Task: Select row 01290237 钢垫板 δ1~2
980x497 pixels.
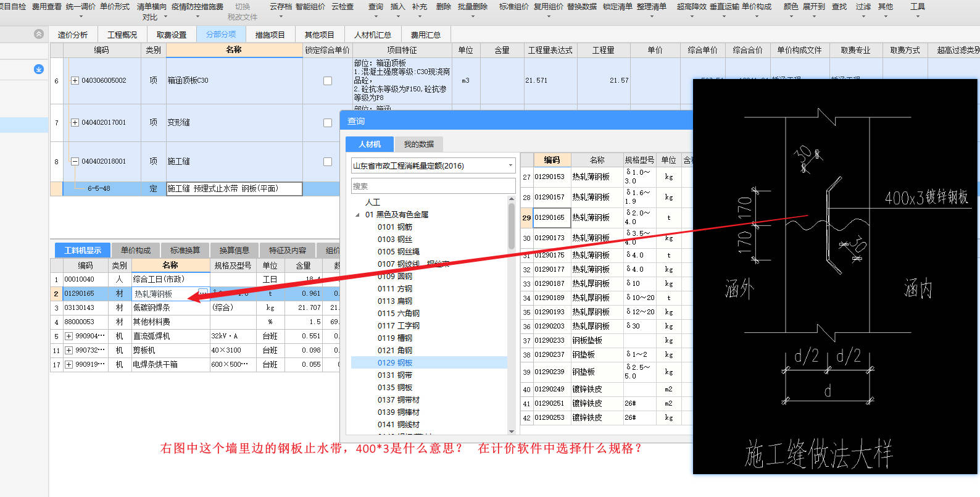Action: tap(607, 355)
